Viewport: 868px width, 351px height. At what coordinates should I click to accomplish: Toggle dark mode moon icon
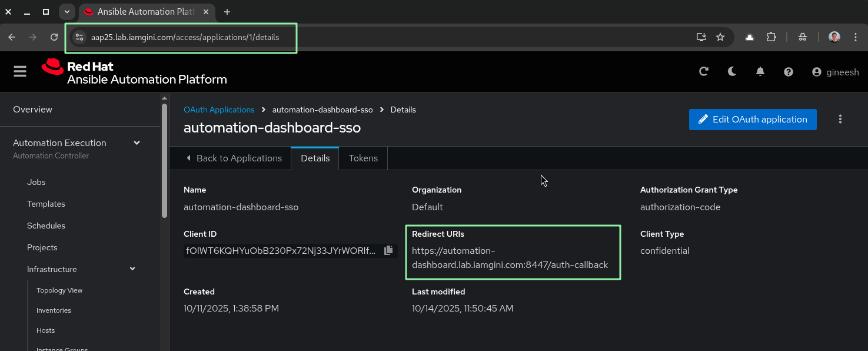(731, 72)
